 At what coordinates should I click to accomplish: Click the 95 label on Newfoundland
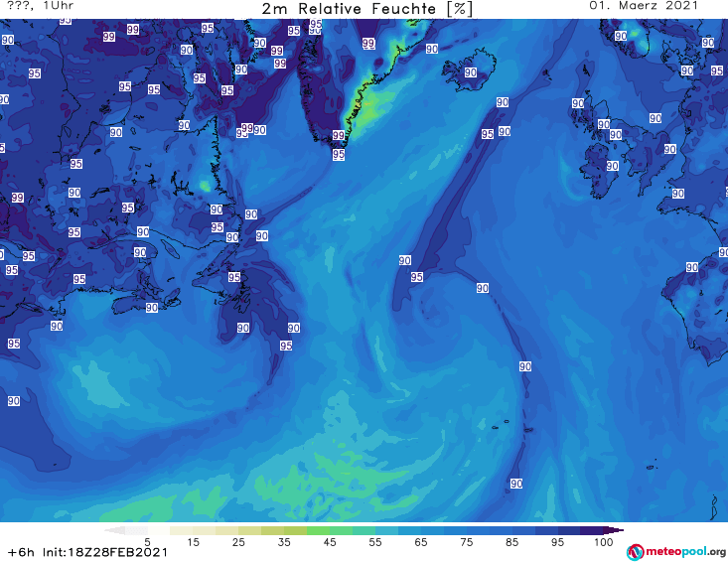pyautogui.click(x=234, y=277)
